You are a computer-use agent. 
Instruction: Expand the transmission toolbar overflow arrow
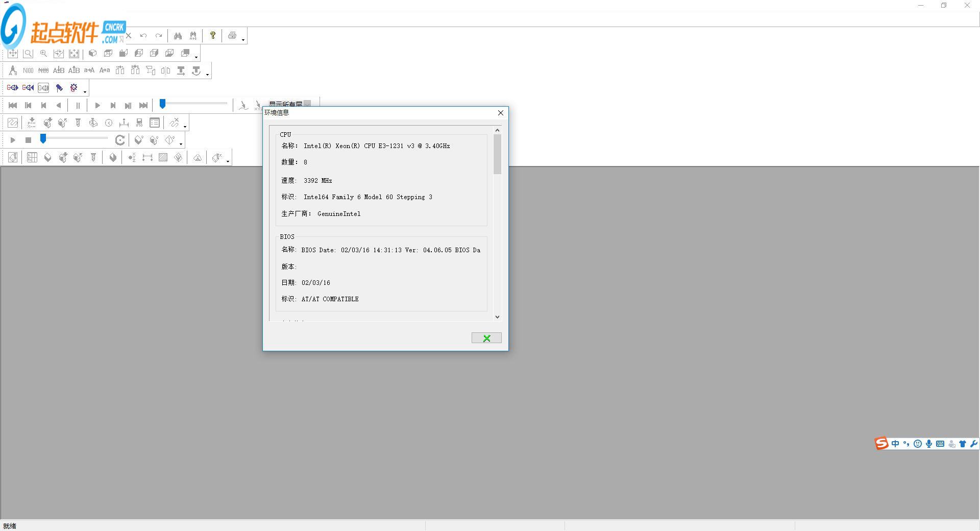point(85,91)
